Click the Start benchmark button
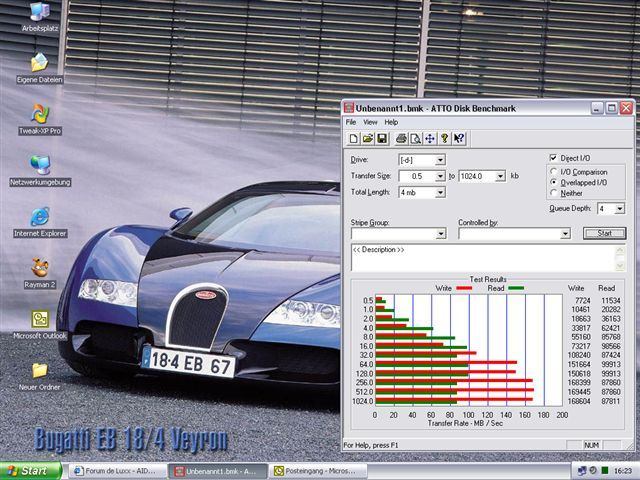640x480 pixels. tap(604, 233)
